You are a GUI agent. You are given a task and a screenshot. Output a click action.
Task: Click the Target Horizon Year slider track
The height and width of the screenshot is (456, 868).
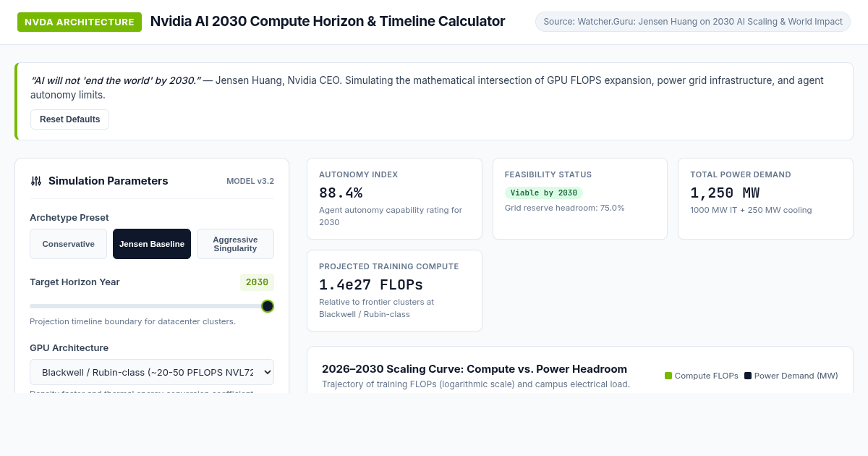coord(152,306)
